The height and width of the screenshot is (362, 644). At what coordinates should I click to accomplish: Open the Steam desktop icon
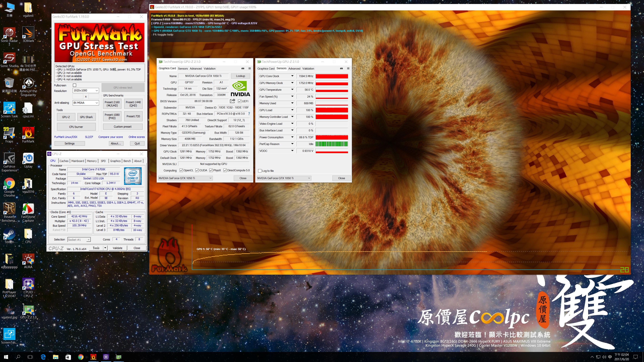tap(9, 236)
